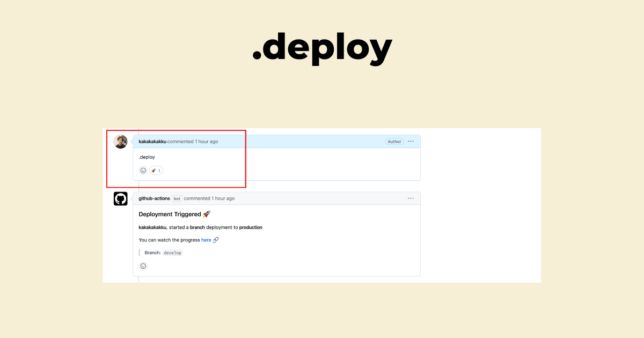Select the develop branch label
The height and width of the screenshot is (338, 644).
click(x=172, y=252)
